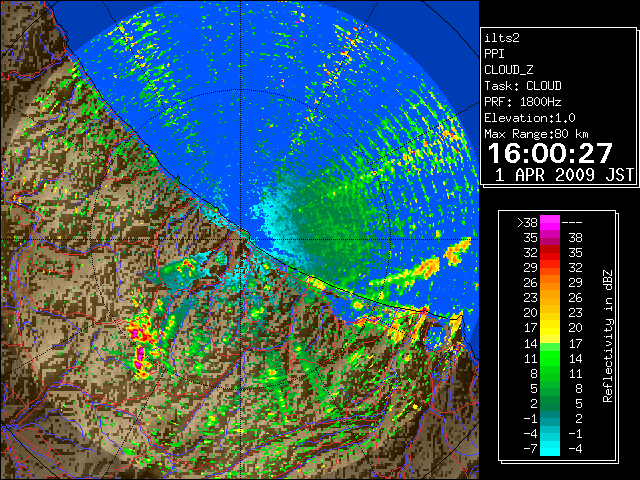
Task: Click the radar center at the crosshair intersection
Action: pos(241,239)
